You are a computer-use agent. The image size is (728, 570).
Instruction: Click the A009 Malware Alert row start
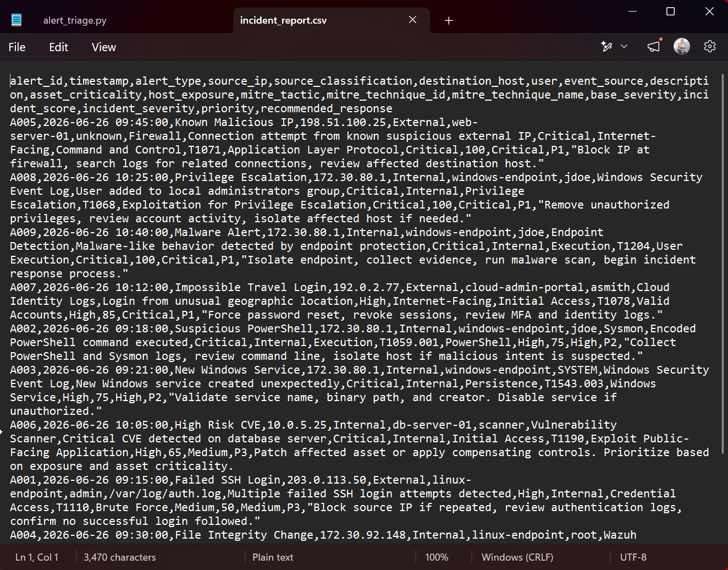pos(23,232)
